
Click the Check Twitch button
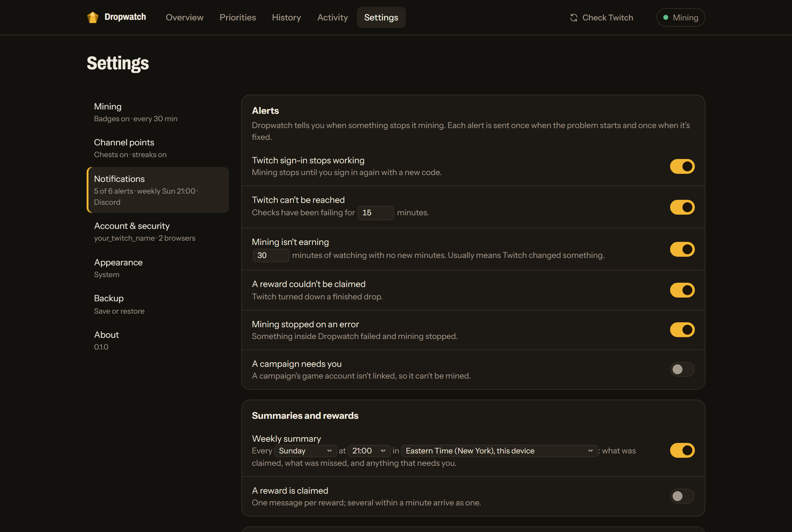point(602,18)
